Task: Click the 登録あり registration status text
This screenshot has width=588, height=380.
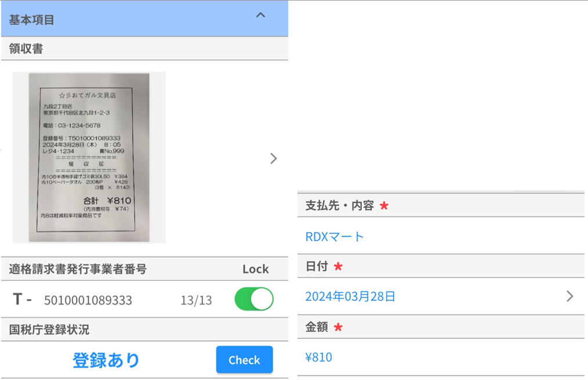Action: point(106,360)
